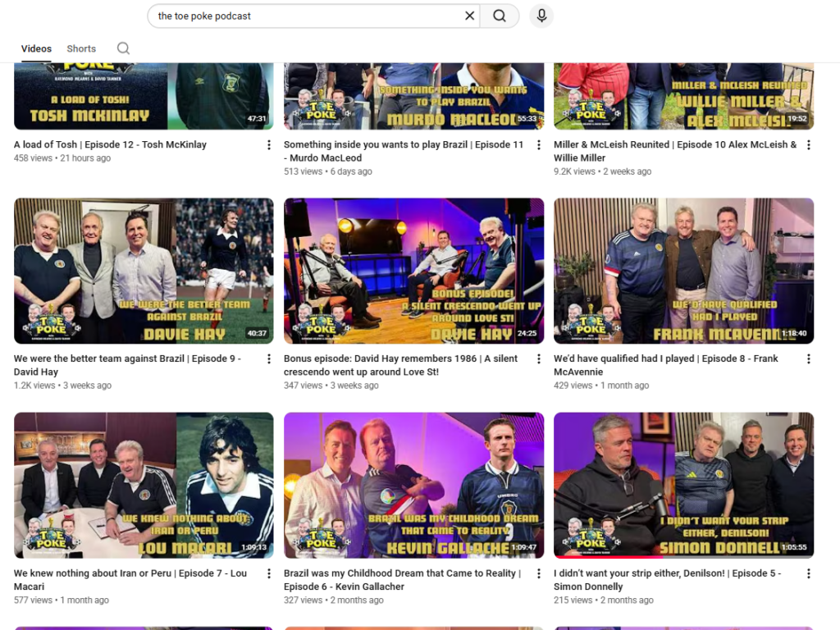
Task: Play the Tosh McKinlay thumbnail video
Action: 144,97
